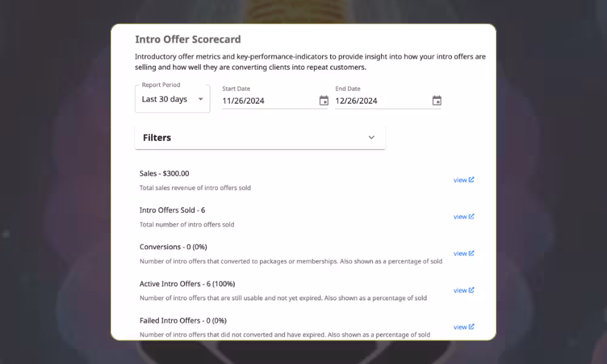Click the Start Date field showing 11/26/2024
Viewport: 607px width, 364px height.
tap(267, 101)
